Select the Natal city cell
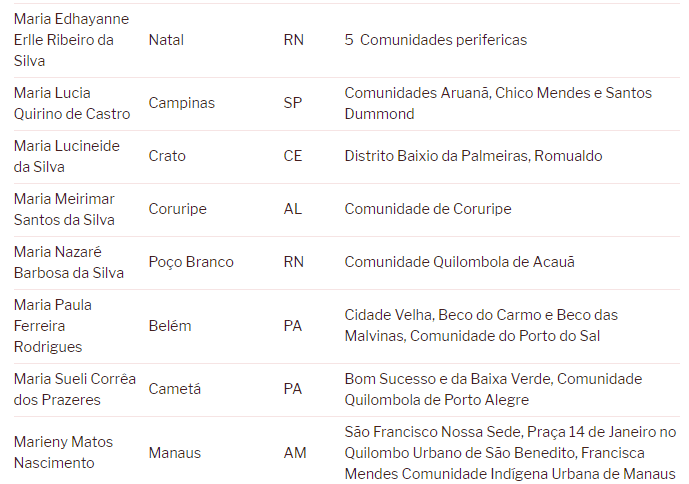 tap(166, 40)
